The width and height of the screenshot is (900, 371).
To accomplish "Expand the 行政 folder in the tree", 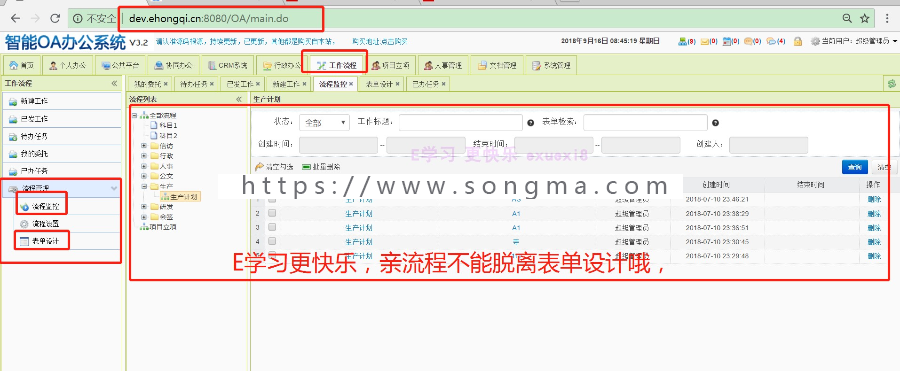I will tap(143, 156).
